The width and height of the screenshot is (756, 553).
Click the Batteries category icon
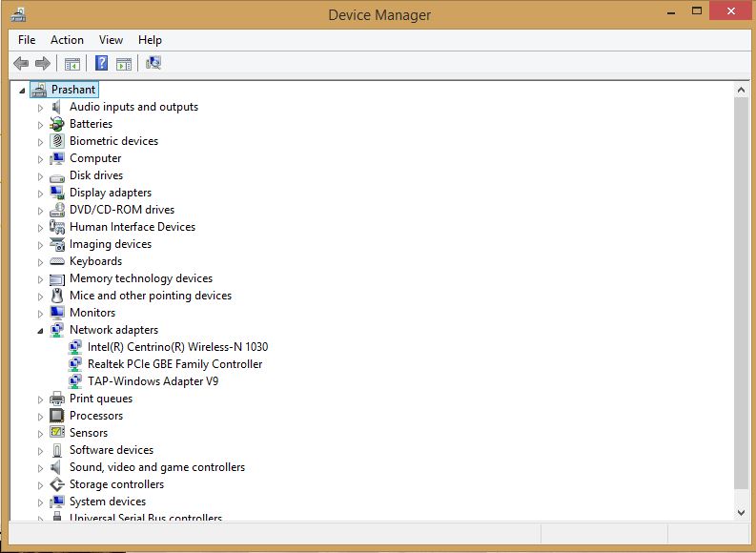click(x=57, y=124)
